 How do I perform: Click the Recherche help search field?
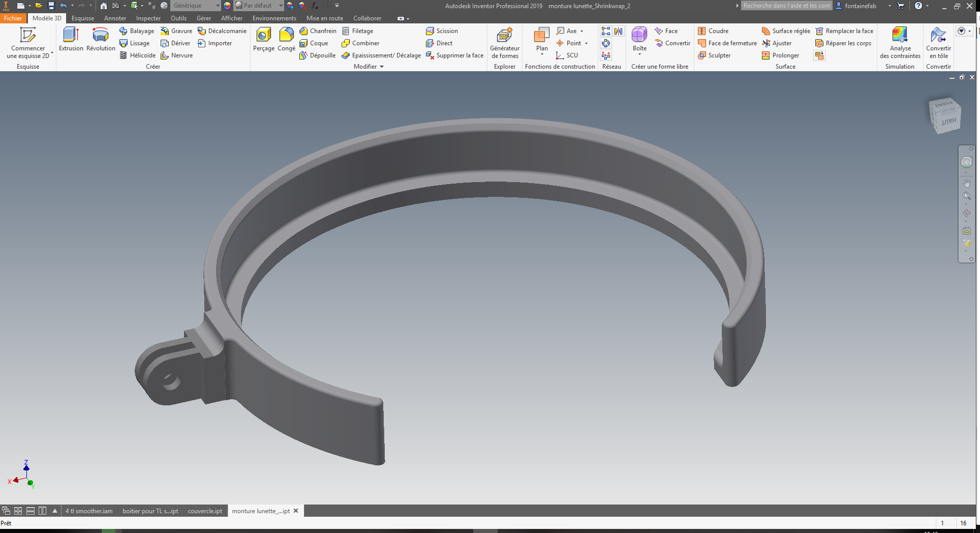(786, 6)
